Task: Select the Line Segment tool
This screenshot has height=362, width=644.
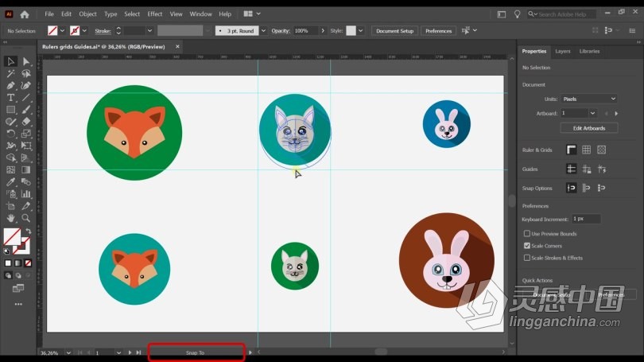Action: pyautogui.click(x=26, y=98)
